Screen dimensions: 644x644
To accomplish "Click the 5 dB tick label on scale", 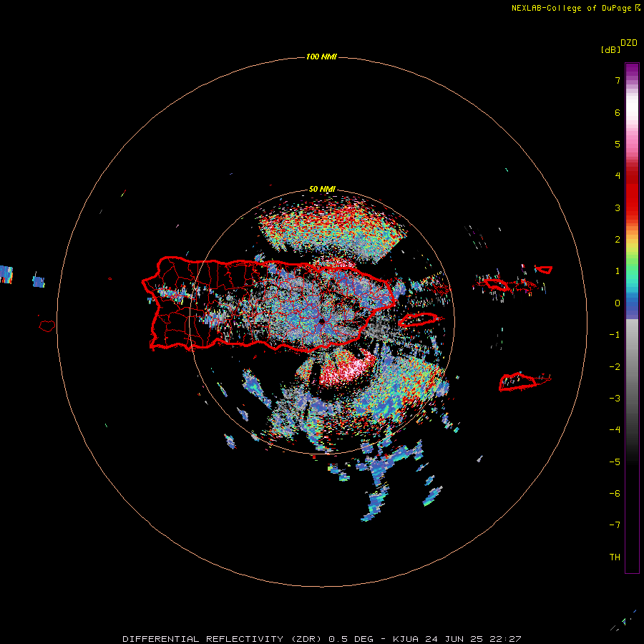I will coord(618,144).
